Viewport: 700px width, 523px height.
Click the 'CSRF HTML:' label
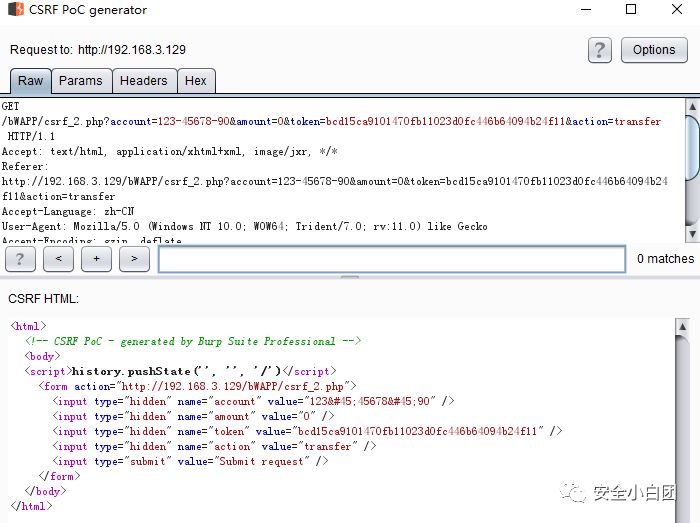[43, 299]
